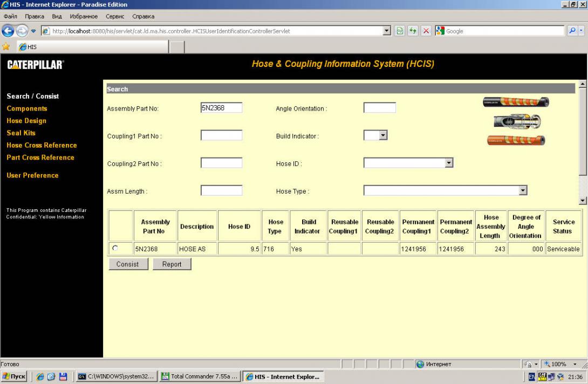
Task: Click the browser Forward arrow
Action: point(22,31)
